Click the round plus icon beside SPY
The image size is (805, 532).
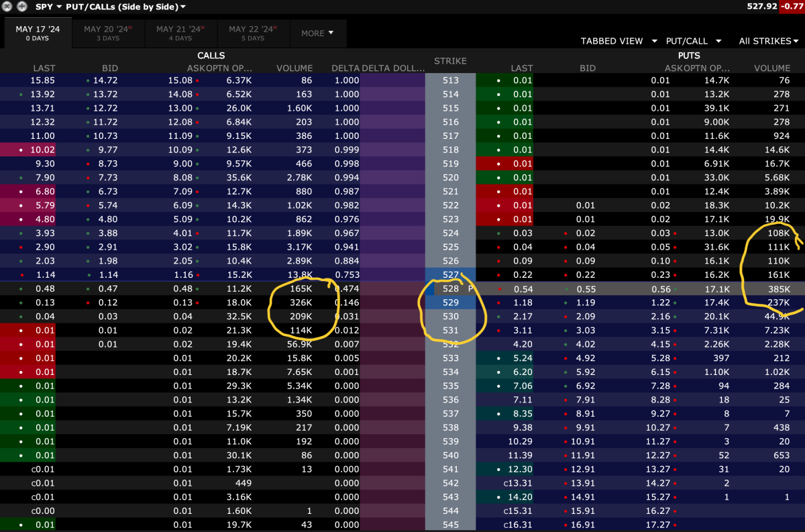coord(22,7)
